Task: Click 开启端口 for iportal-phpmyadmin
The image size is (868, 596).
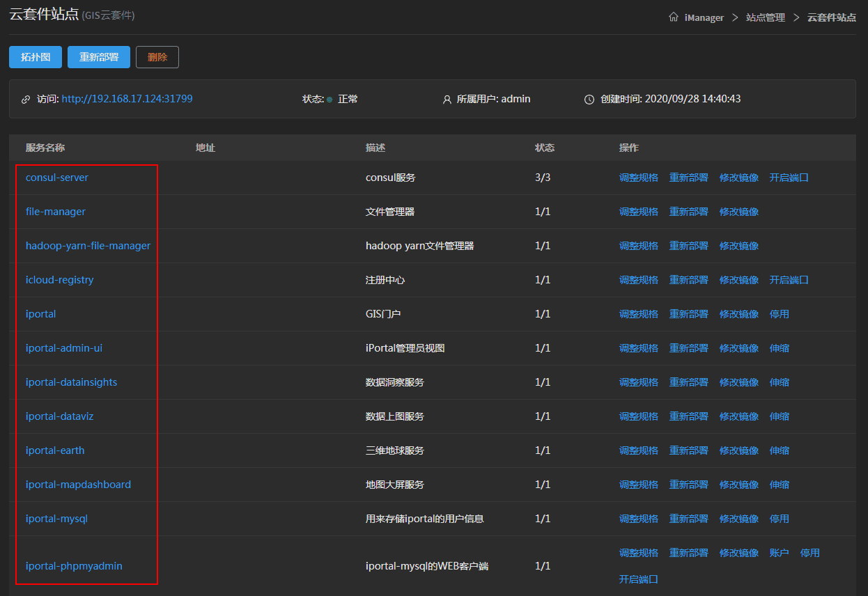Action: tap(638, 579)
